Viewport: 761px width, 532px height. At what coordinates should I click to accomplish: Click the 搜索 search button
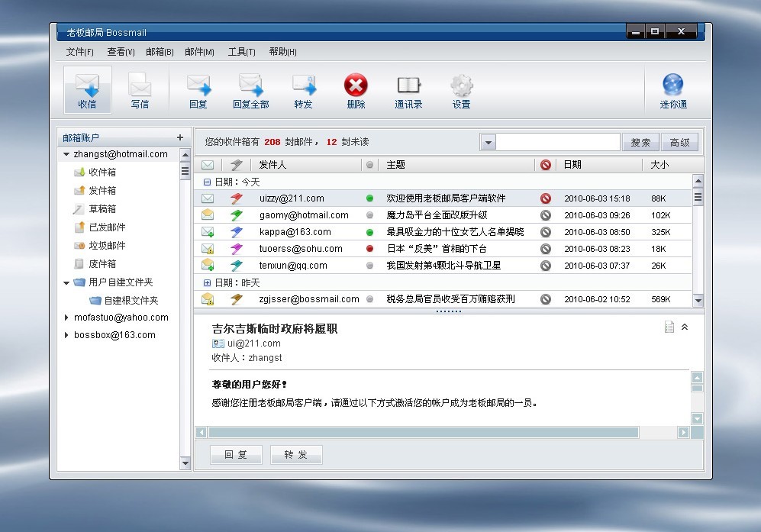click(x=640, y=142)
